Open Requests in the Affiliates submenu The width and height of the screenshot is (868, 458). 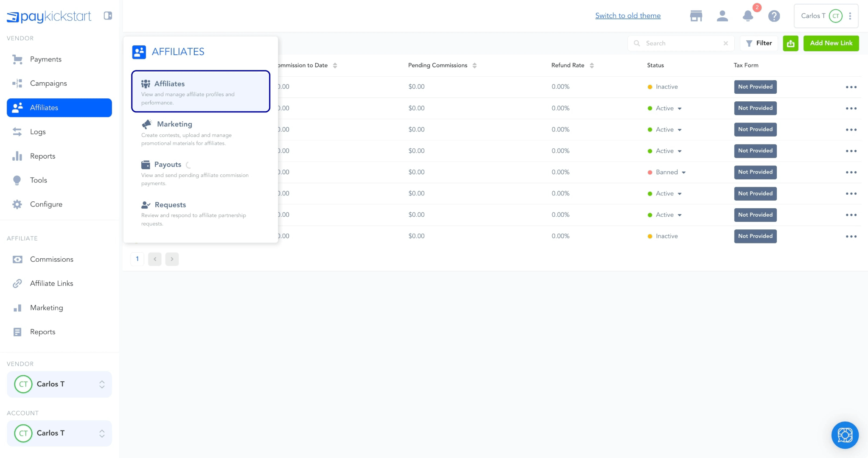pos(170,205)
